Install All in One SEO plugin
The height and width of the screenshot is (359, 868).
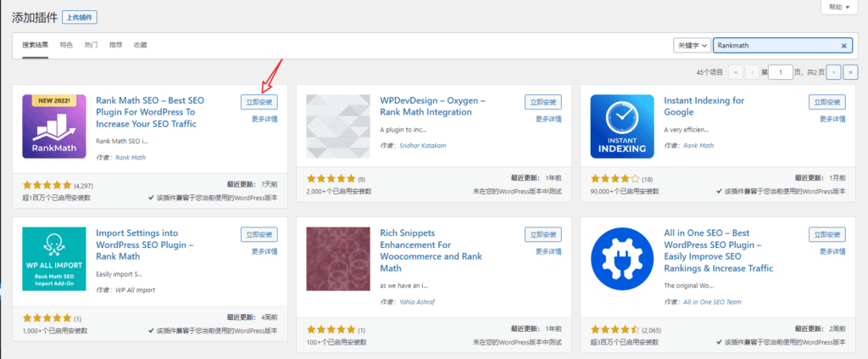coord(827,234)
